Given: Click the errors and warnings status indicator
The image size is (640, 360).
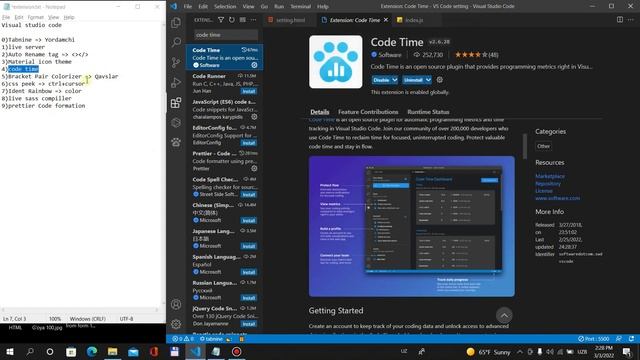Looking at the screenshot, I should click(x=183, y=339).
